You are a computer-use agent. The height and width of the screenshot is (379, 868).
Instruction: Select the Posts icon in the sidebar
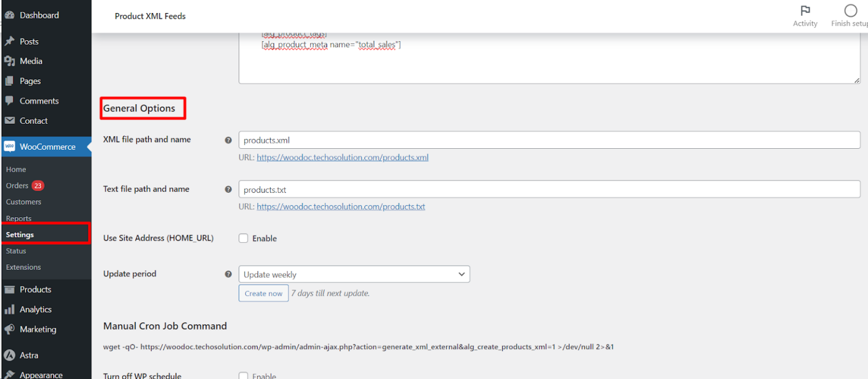10,41
